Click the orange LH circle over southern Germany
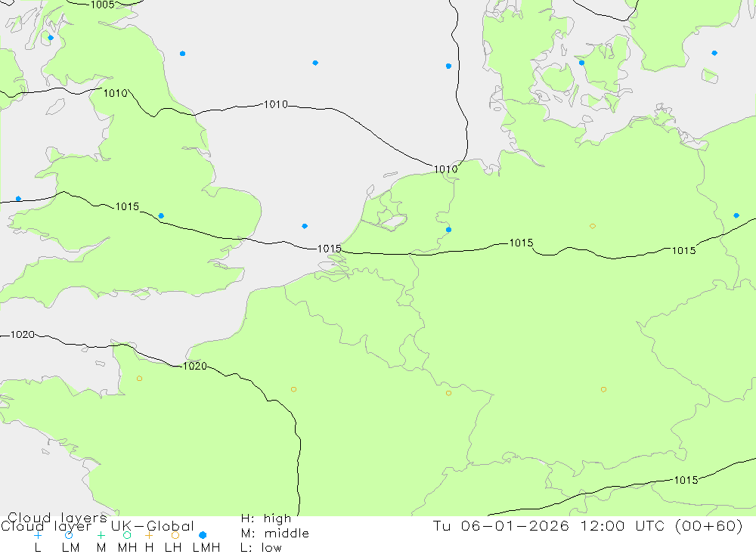The width and height of the screenshot is (756, 554). click(603, 389)
